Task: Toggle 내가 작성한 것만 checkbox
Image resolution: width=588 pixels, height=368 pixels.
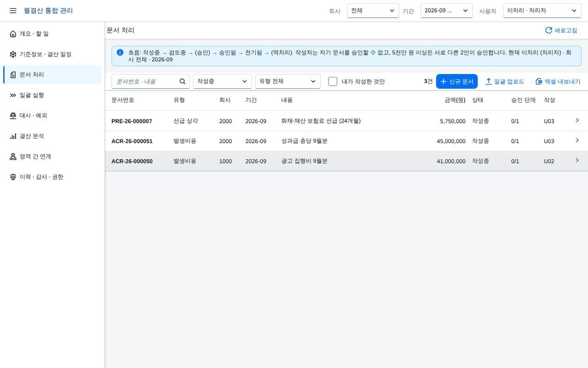Action: coord(333,81)
